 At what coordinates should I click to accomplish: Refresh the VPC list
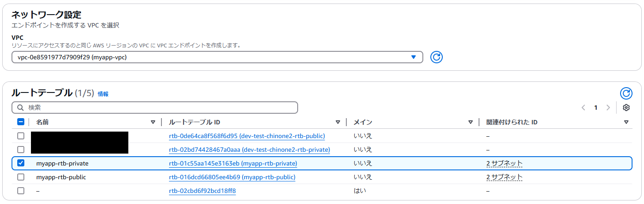[x=437, y=57]
